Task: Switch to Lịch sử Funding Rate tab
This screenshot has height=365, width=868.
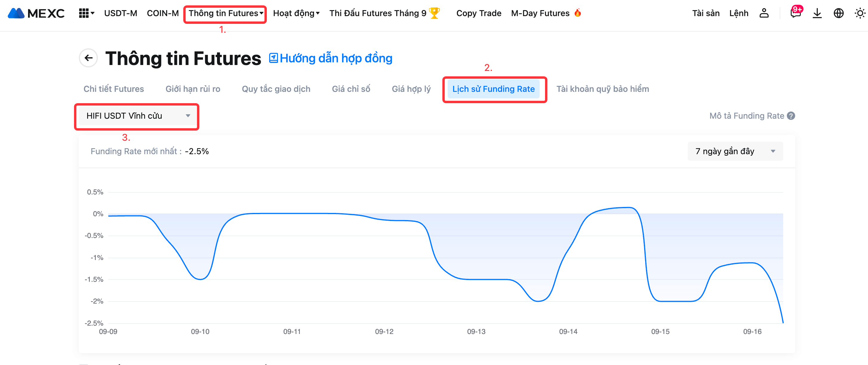Action: pyautogui.click(x=493, y=89)
